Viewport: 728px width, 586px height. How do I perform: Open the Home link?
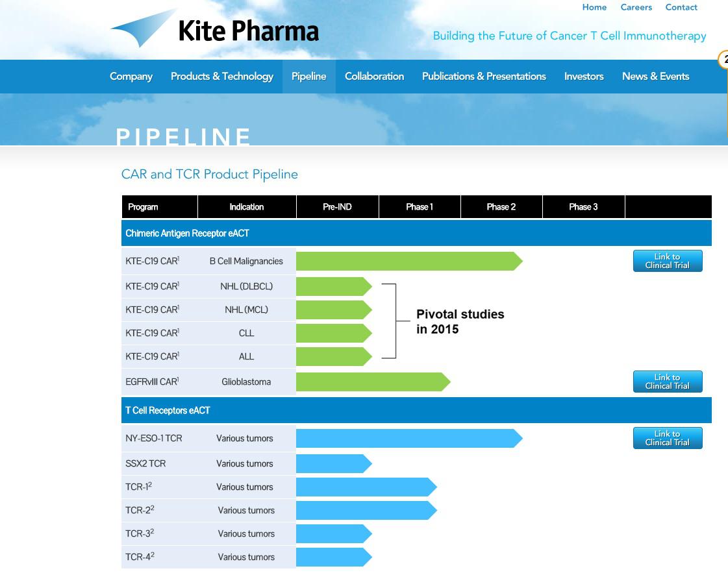594,8
